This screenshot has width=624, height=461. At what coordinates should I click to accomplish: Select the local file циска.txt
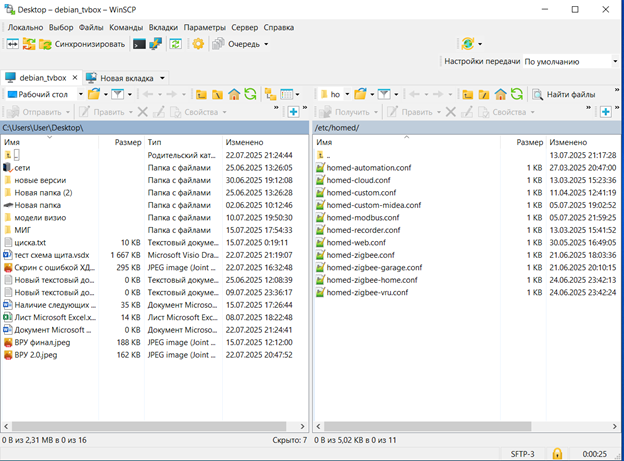(30, 242)
